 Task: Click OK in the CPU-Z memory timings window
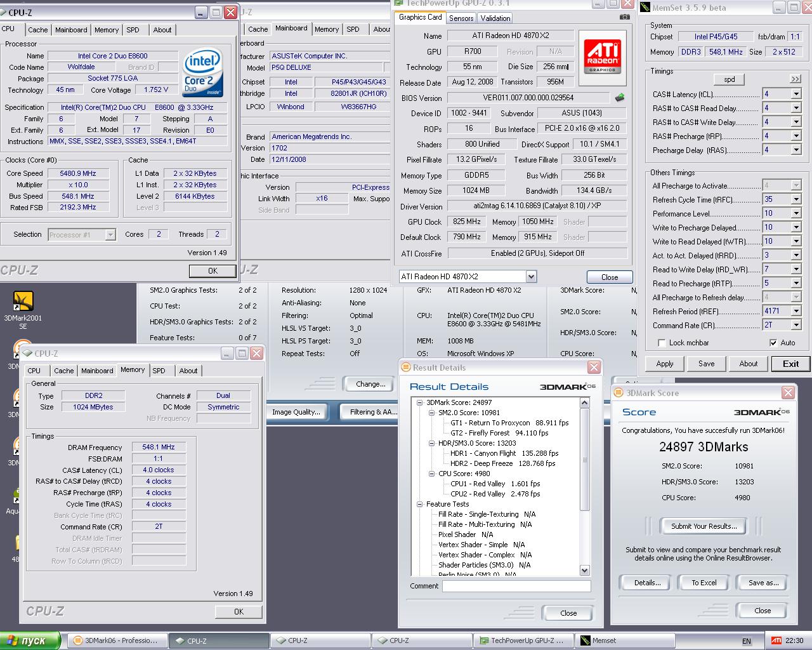point(239,612)
